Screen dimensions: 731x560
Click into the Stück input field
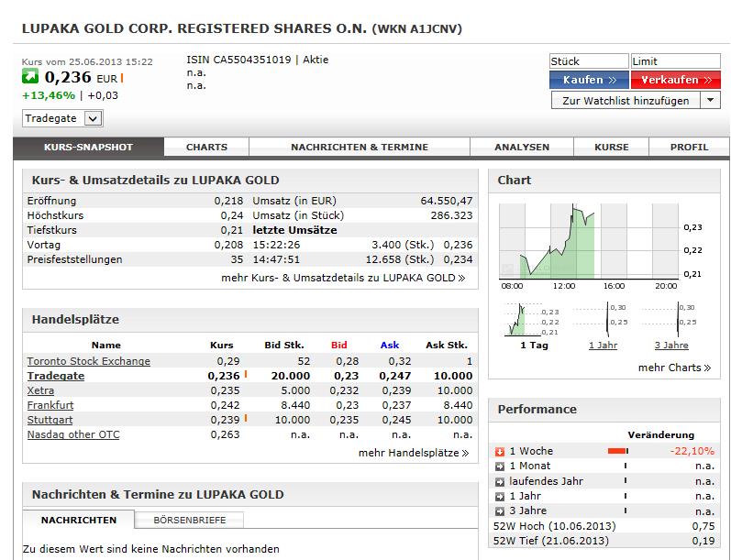click(x=588, y=61)
